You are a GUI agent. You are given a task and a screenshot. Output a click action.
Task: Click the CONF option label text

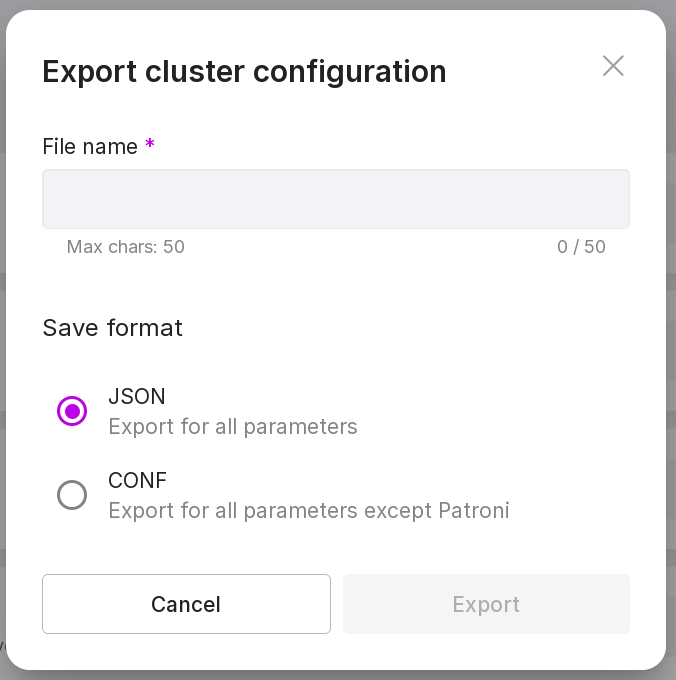pos(138,481)
